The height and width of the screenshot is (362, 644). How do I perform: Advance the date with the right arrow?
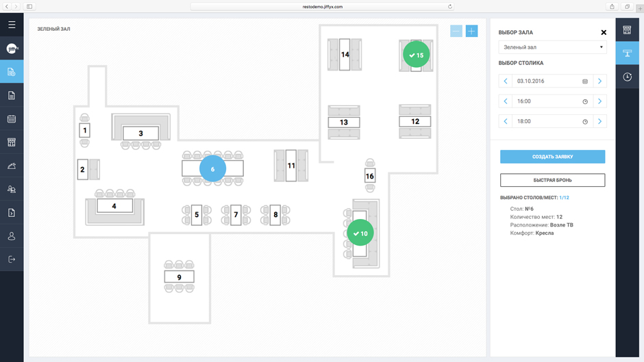point(599,81)
